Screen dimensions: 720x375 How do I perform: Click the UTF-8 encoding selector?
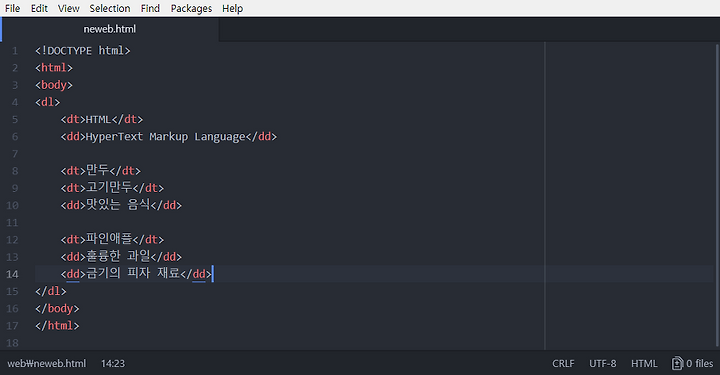(602, 364)
